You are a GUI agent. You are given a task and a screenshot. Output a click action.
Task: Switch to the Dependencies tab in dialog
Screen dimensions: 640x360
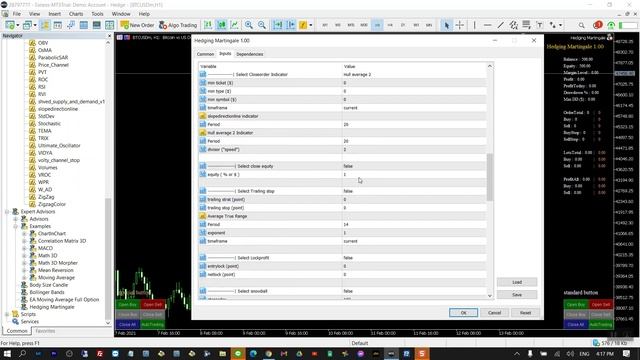(x=249, y=54)
